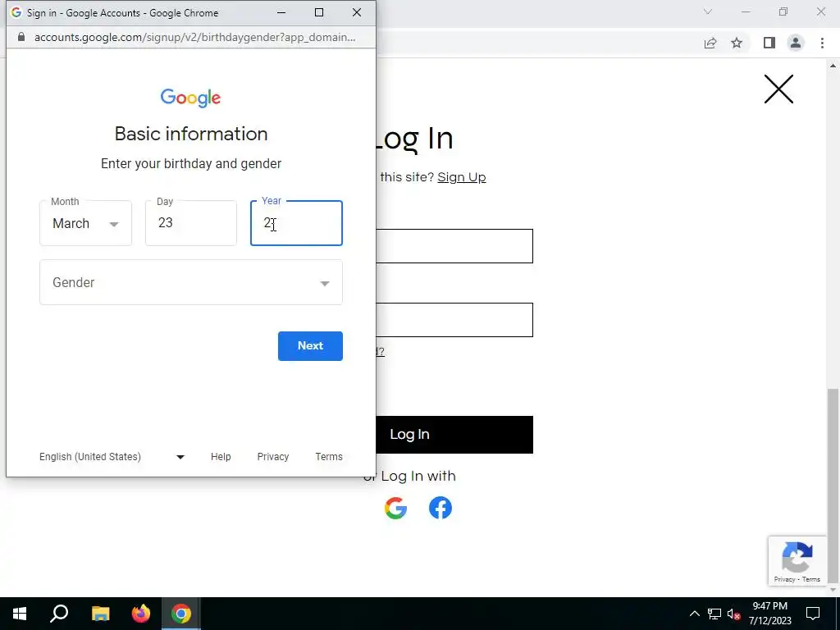Click the Chrome icon on the taskbar

(x=181, y=614)
